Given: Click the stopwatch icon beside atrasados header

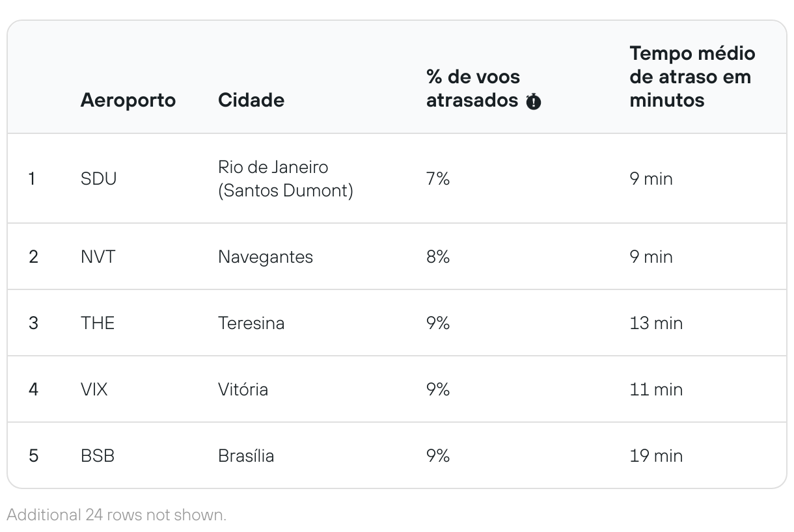Looking at the screenshot, I should coord(533,101).
